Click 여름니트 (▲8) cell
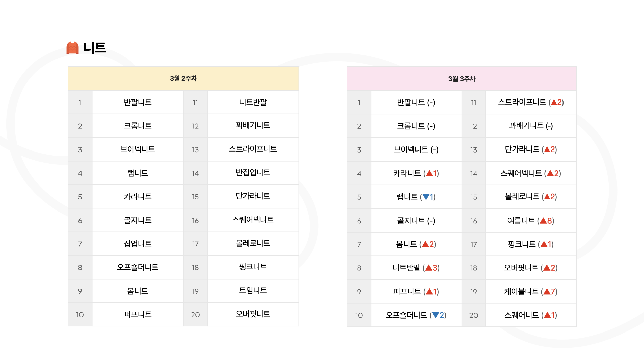This screenshot has height=362, width=644. [531, 221]
